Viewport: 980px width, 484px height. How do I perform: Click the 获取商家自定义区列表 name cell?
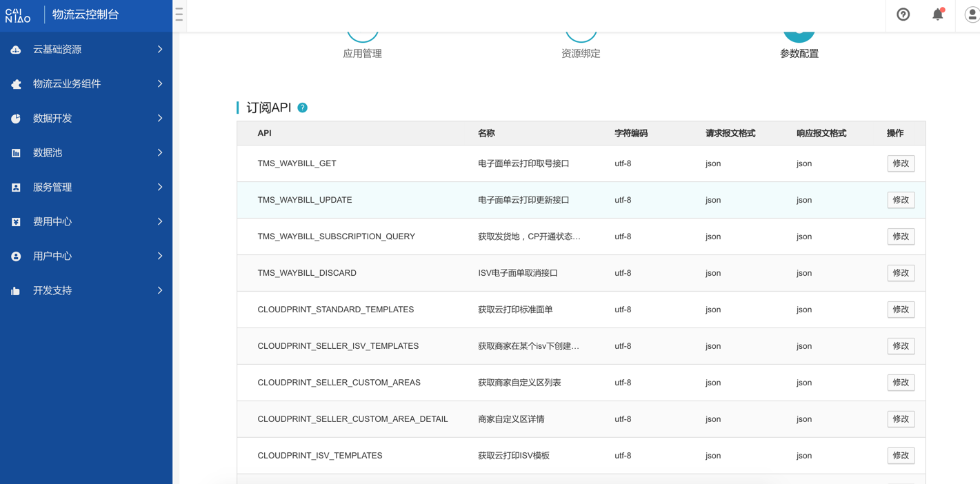519,383
